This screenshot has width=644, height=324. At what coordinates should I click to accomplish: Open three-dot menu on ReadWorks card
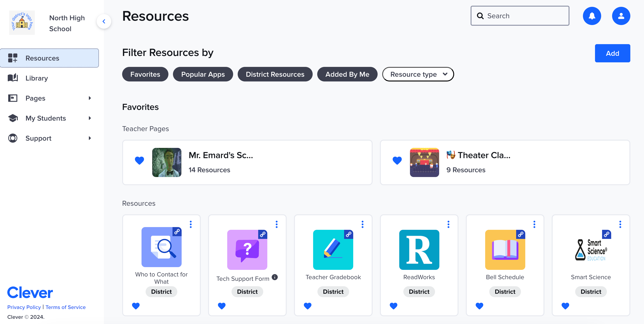click(448, 224)
